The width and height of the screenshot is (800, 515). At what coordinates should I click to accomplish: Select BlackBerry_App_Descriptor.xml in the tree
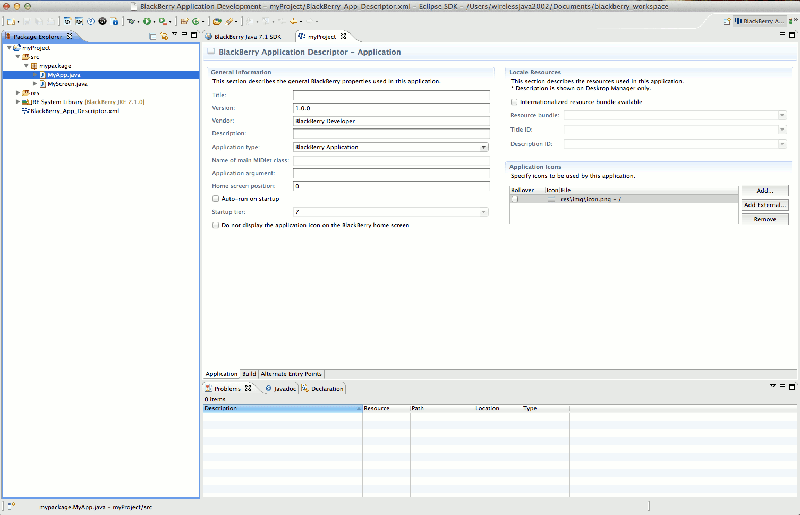tap(74, 111)
